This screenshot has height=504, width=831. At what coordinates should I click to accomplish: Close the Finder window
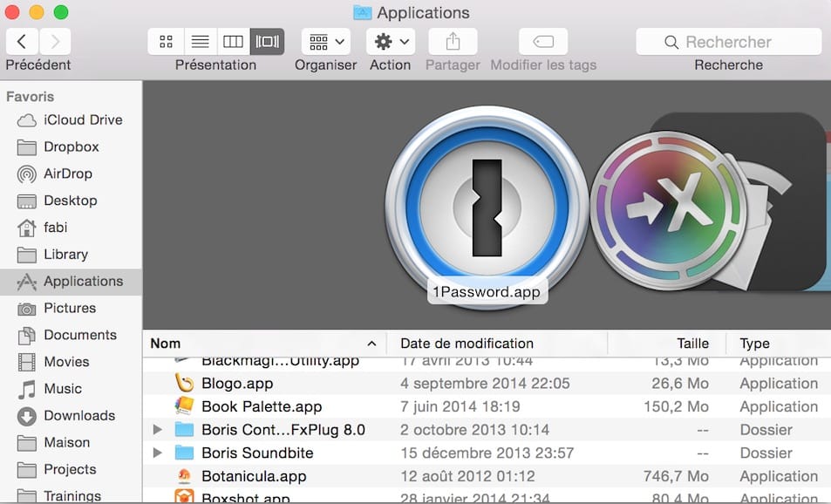[12, 12]
